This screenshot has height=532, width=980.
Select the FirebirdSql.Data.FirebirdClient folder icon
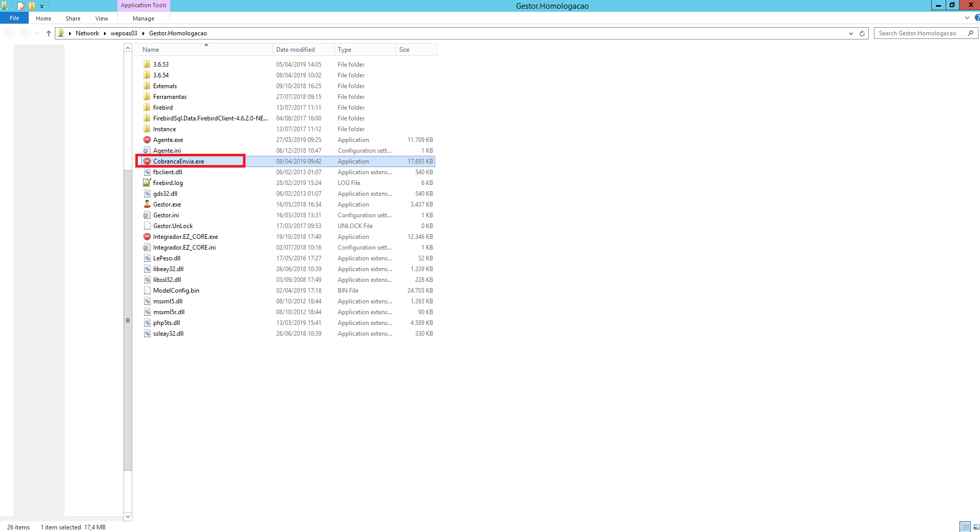pyautogui.click(x=147, y=118)
